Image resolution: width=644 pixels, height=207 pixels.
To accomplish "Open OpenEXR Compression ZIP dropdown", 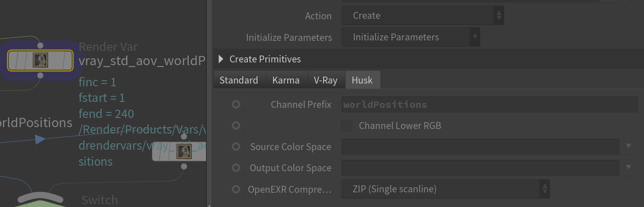I will coord(445,189).
